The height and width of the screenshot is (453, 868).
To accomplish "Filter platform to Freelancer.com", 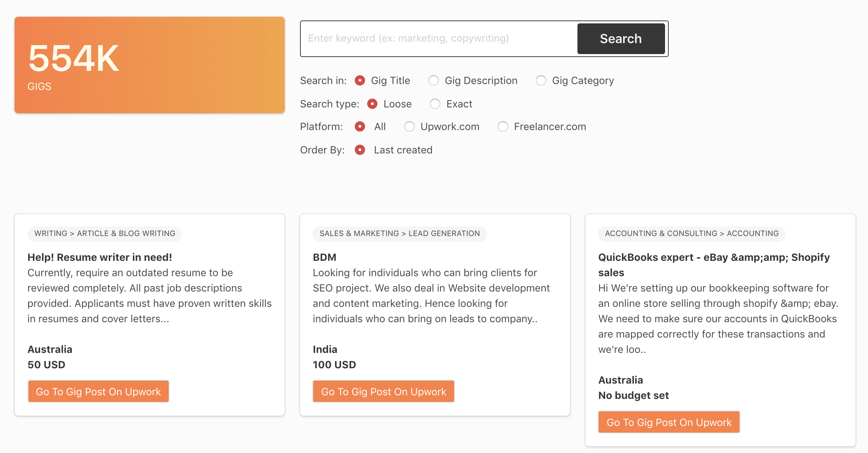I will pos(503,127).
